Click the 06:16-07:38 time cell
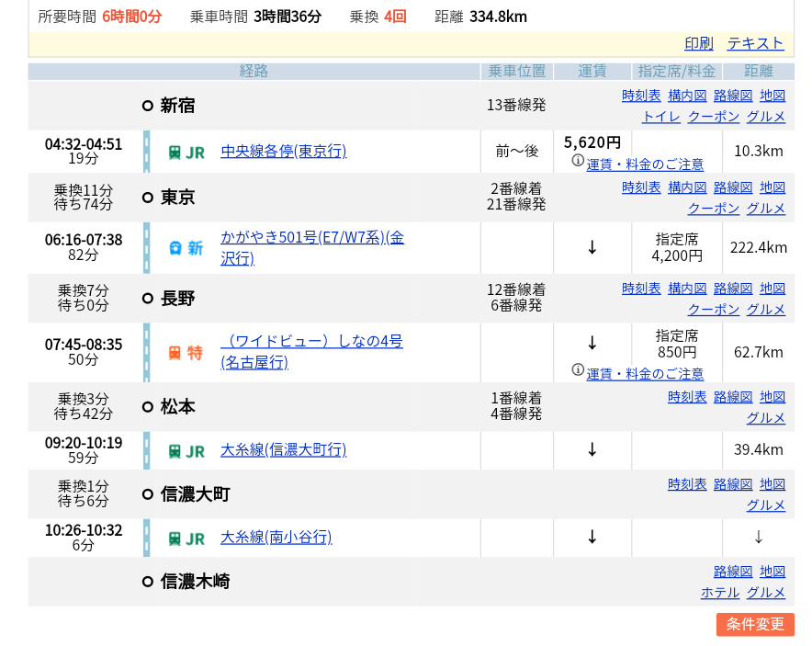This screenshot has width=812, height=646. click(x=84, y=240)
